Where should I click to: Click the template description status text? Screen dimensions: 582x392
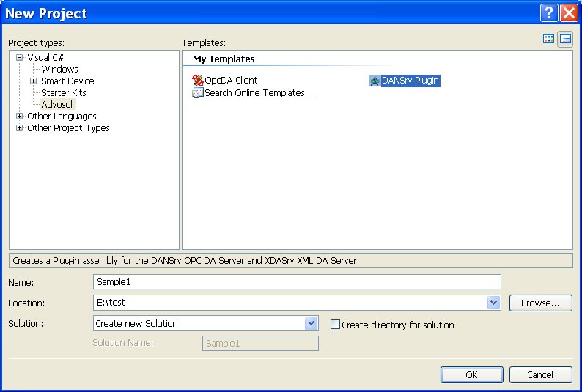[x=185, y=260]
